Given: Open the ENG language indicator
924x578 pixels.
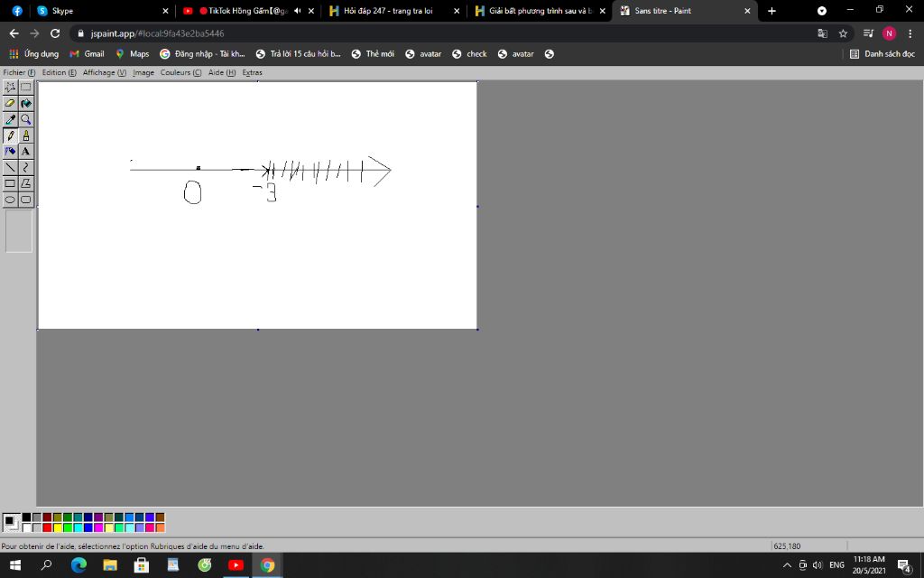Looking at the screenshot, I should click(836, 565).
